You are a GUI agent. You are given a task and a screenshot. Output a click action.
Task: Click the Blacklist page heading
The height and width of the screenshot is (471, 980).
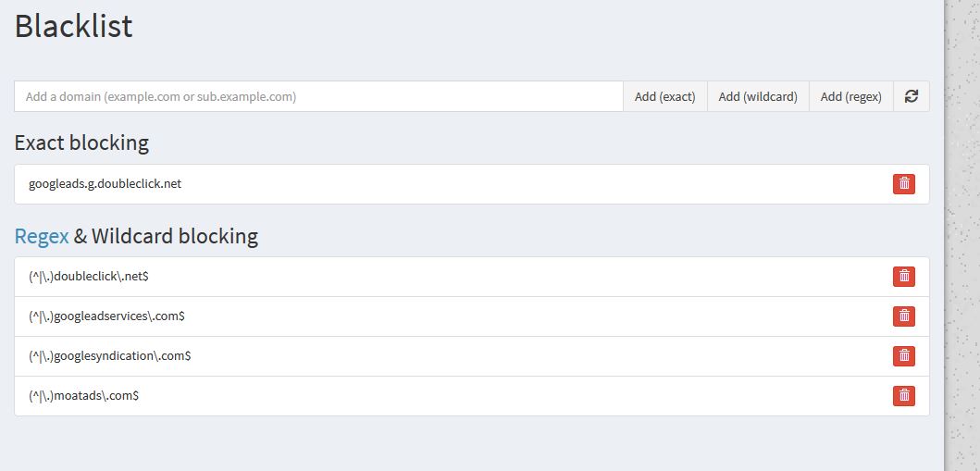point(74,26)
